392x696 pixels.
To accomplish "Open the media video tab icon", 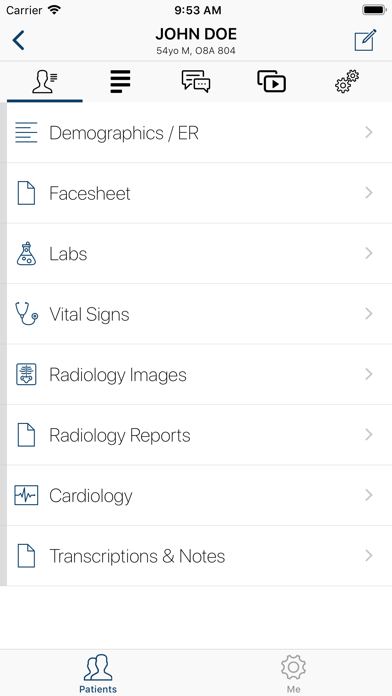I will click(x=271, y=82).
